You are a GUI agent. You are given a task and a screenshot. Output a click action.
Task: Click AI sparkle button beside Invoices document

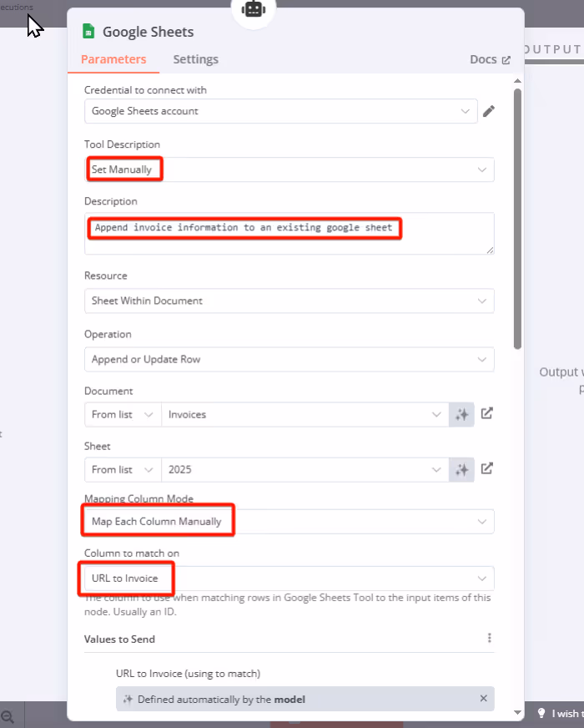[x=461, y=415]
